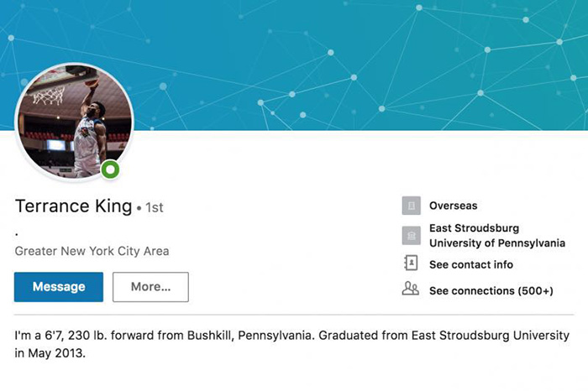Click the contact info address book icon
The height and width of the screenshot is (391, 588).
coord(411,264)
